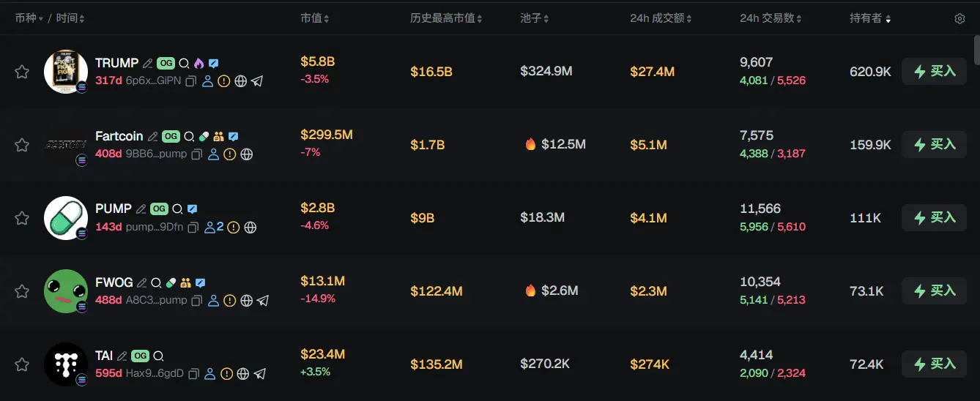Open the PUMP token website globe icon
Screen dimensions: 980x401
[x=250, y=228]
